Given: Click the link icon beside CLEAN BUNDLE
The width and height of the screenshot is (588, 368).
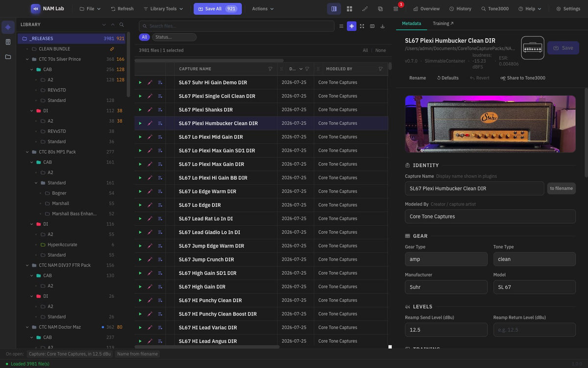Looking at the screenshot, I should [x=112, y=49].
